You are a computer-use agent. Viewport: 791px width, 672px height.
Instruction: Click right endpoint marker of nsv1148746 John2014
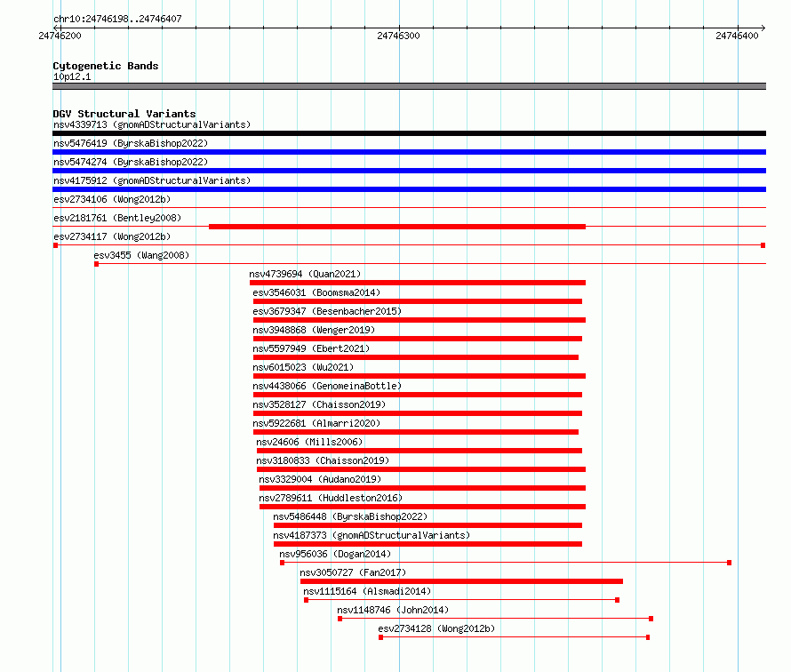651,619
